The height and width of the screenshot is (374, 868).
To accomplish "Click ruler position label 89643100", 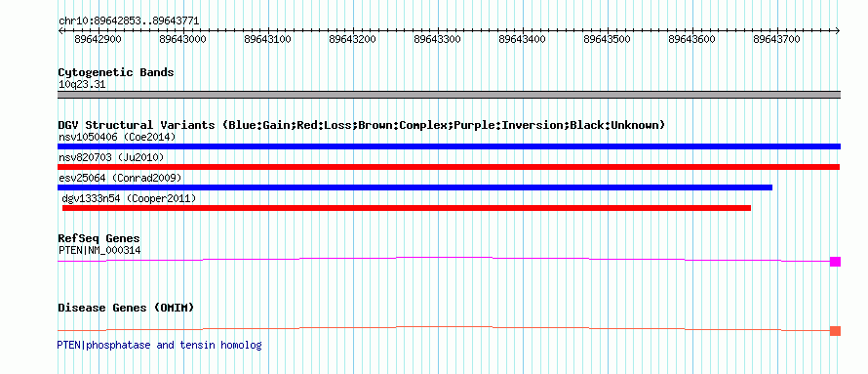I will 268,39.
